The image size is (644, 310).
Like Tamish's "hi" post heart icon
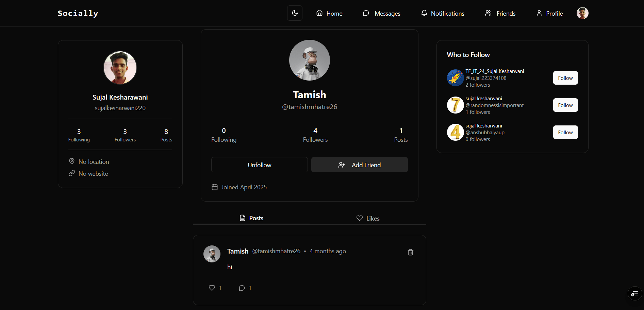coord(212,288)
